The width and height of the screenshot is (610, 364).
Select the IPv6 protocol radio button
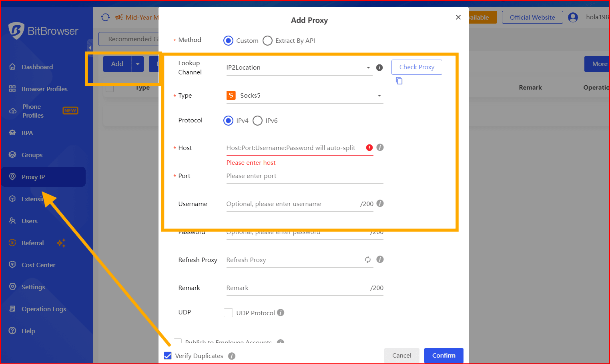257,121
